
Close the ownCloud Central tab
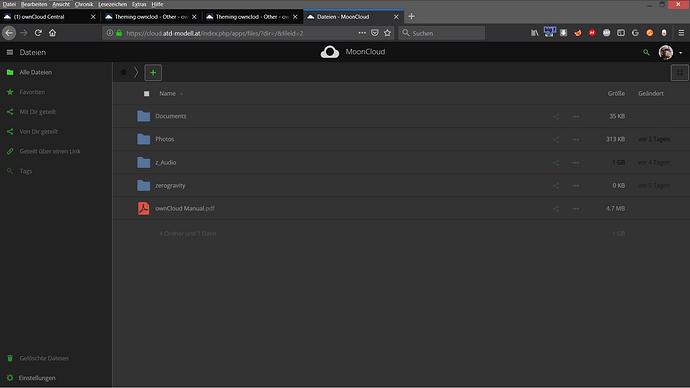pyautogui.click(x=93, y=17)
